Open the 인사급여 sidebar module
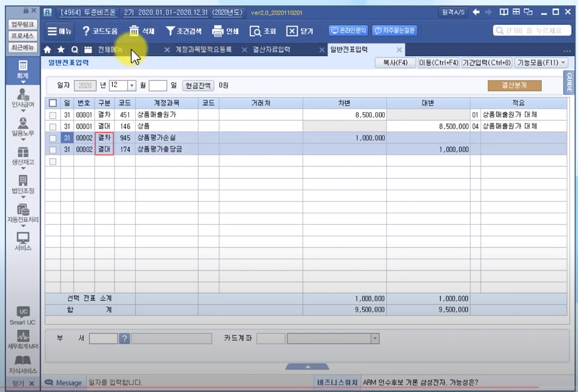Image resolution: width=578 pixels, height=392 pixels. click(23, 100)
